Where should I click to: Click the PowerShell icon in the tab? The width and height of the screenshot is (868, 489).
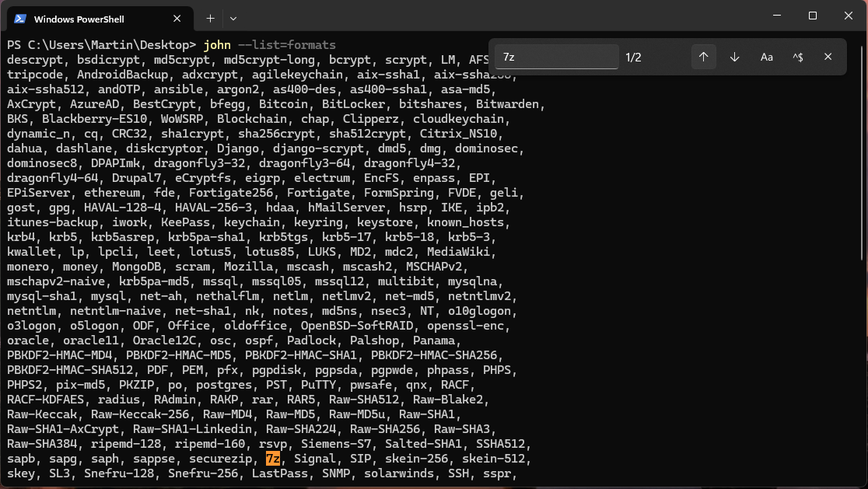[x=20, y=19]
